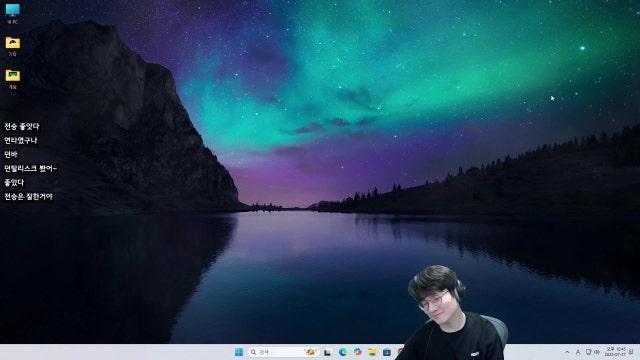Click the search highlight image in search box

coord(310,352)
